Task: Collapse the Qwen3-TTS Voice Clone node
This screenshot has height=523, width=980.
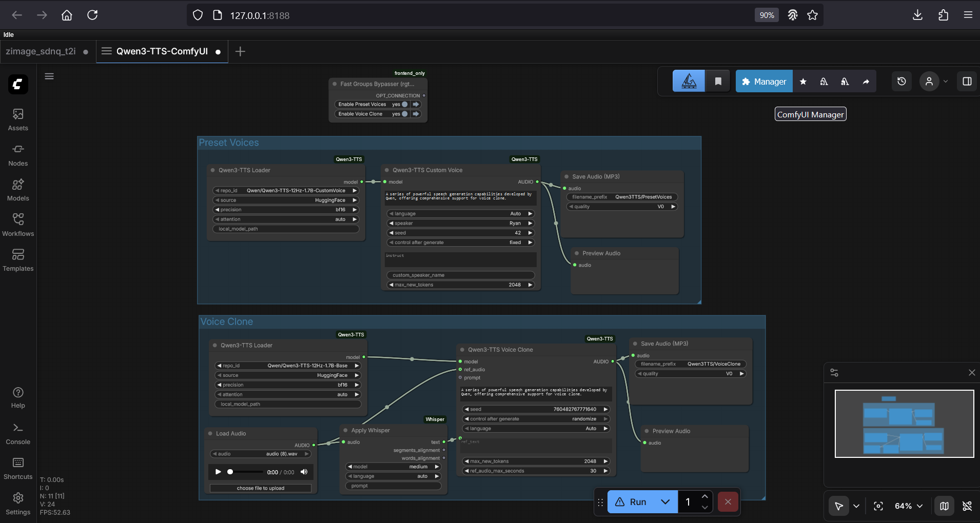Action: (462, 350)
